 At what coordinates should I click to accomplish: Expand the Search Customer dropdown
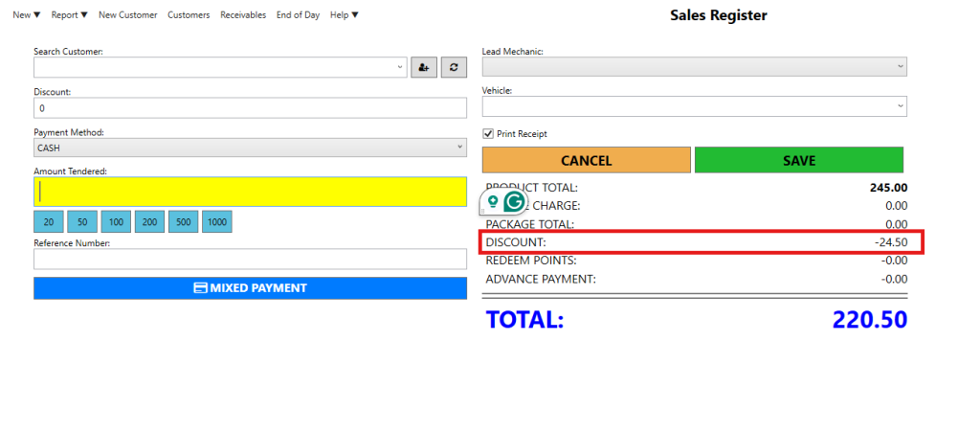(x=400, y=67)
